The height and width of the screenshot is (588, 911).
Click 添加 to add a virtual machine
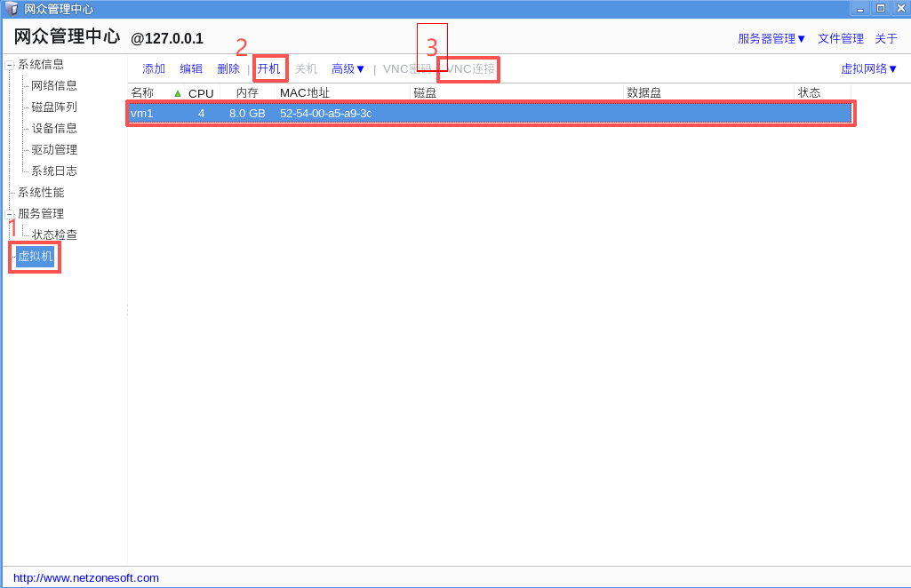(154, 69)
